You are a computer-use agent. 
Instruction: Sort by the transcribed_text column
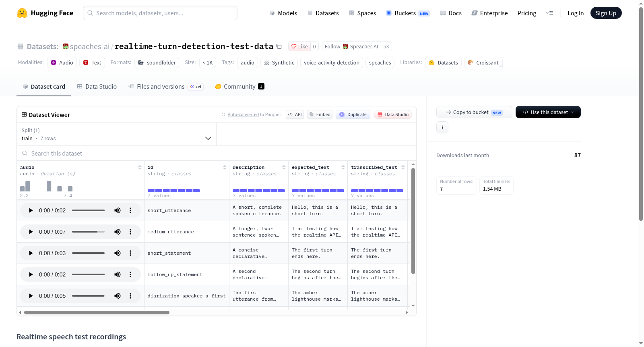(403, 167)
